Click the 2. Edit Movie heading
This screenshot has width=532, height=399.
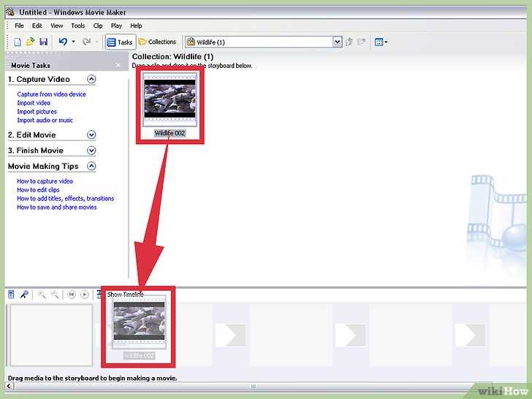pos(32,134)
